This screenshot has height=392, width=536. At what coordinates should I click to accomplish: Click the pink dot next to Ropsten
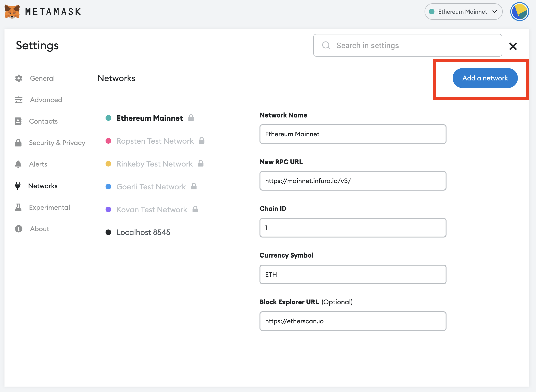tap(108, 141)
